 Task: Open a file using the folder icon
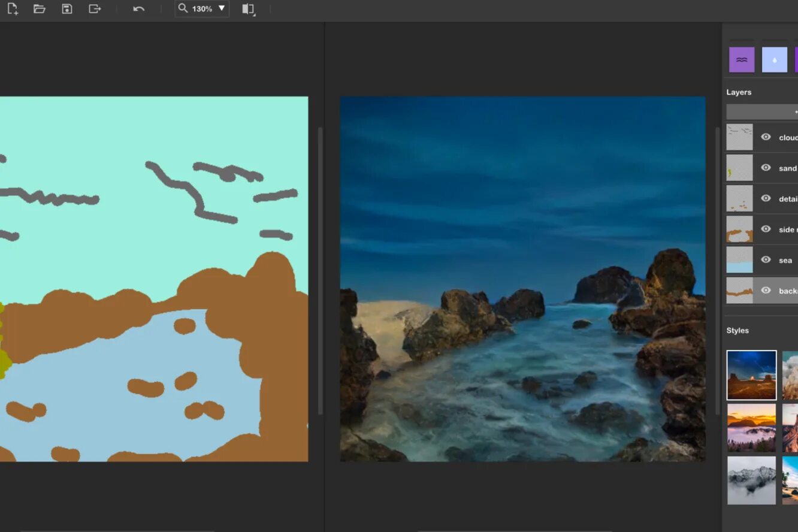point(40,9)
